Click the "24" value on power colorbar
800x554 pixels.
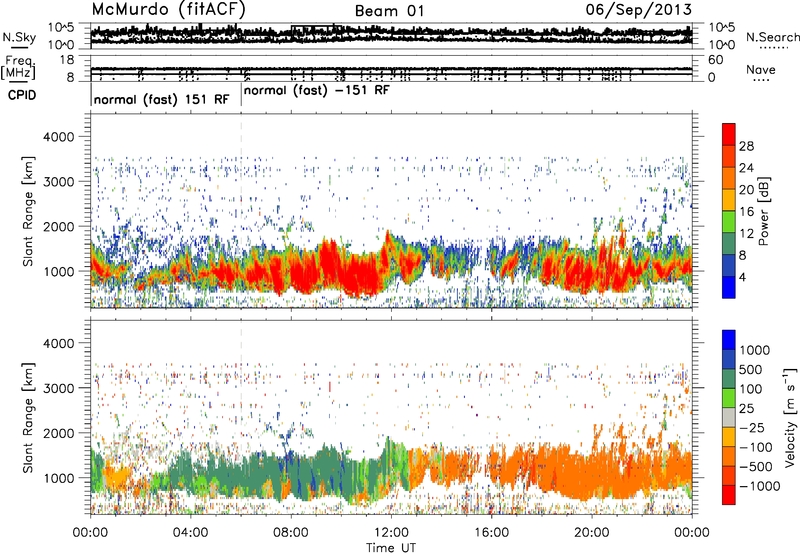pos(746,168)
